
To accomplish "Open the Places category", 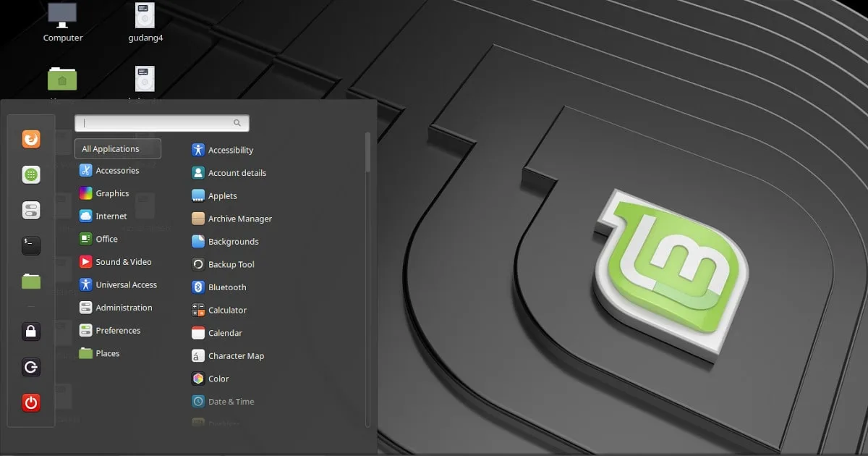I will pos(118,353).
